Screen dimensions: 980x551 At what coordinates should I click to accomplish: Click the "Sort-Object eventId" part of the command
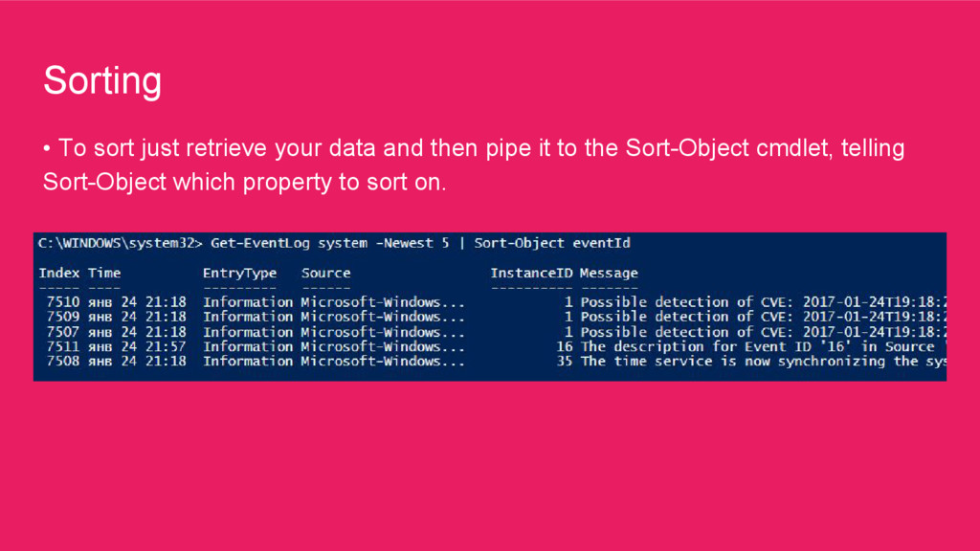pyautogui.click(x=552, y=244)
